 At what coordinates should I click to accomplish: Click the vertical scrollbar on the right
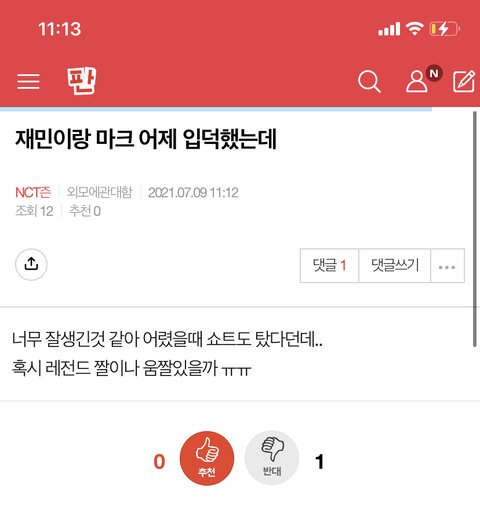point(475,229)
